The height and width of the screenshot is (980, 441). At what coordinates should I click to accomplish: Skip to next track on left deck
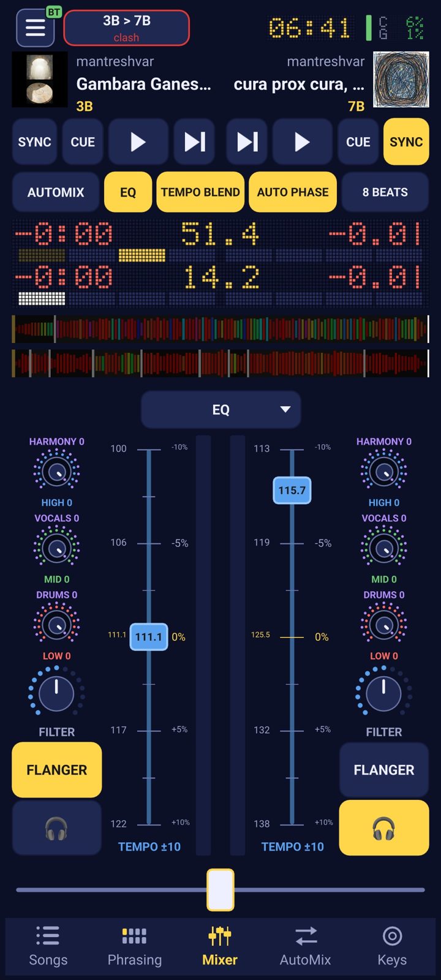[195, 142]
